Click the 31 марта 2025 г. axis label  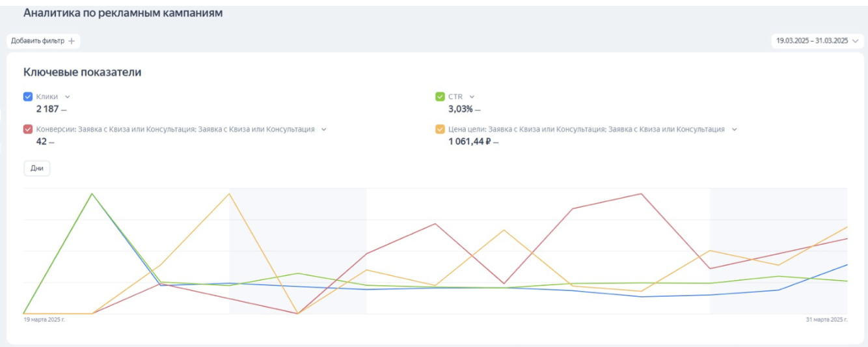pyautogui.click(x=826, y=320)
